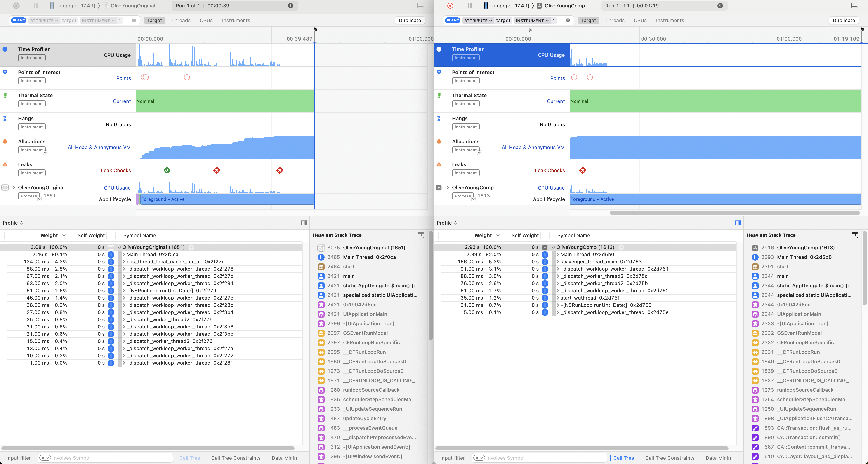Click the red leak check marker in OliveYoungComp timeline
Image resolution: width=868 pixels, height=464 pixels.
click(x=583, y=170)
